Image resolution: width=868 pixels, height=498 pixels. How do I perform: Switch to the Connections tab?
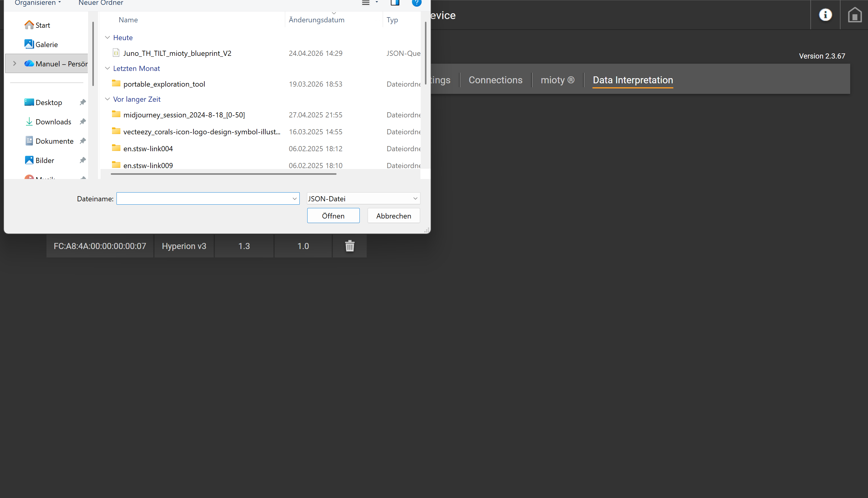tap(495, 80)
